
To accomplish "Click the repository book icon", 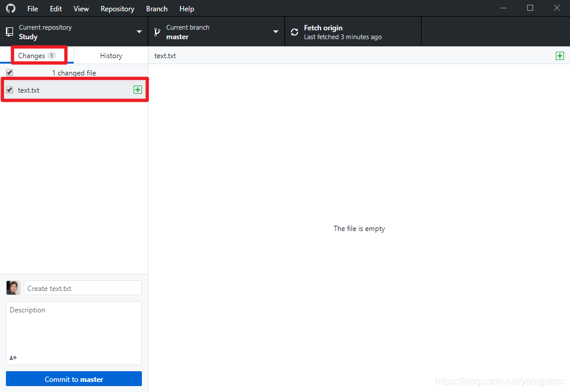I will pyautogui.click(x=9, y=32).
